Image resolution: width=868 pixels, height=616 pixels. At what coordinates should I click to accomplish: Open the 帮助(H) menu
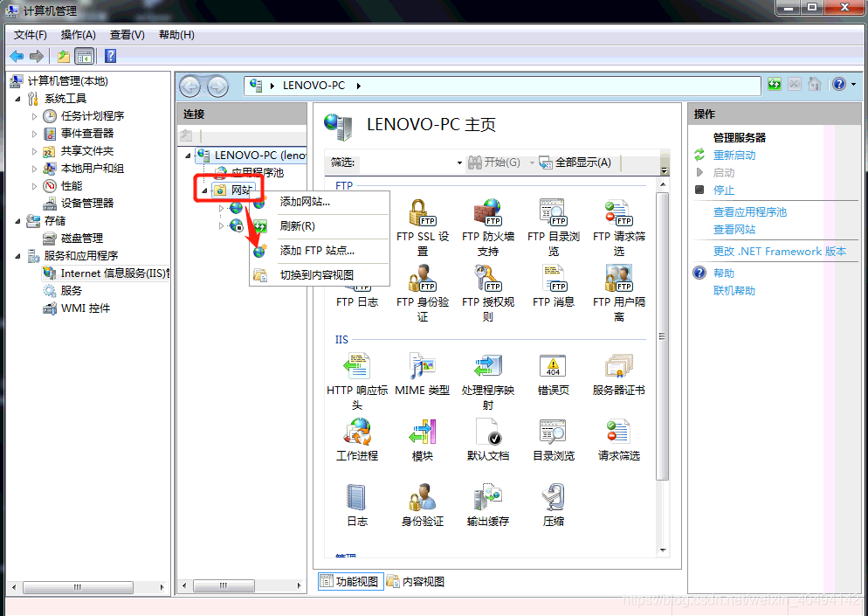coord(176,35)
